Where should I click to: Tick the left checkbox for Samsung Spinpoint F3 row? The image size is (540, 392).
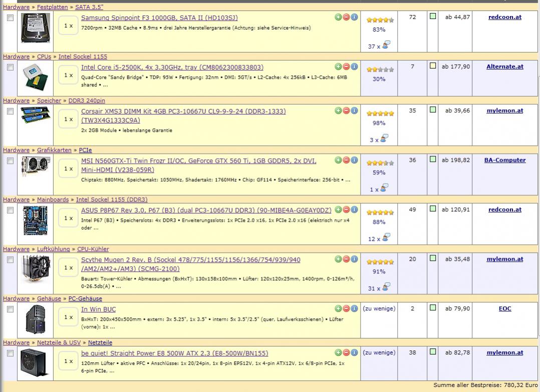(11, 18)
